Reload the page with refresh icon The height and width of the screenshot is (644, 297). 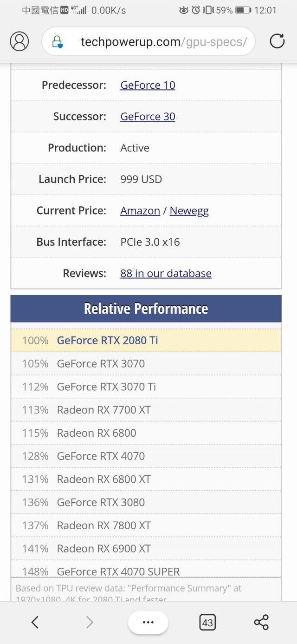click(x=277, y=41)
